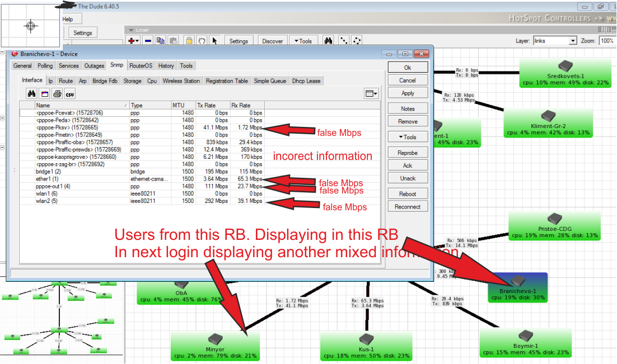This screenshot has height=364, width=617.
Task: Click the blue minus Remove icon in map toolbar
Action: [x=148, y=41]
